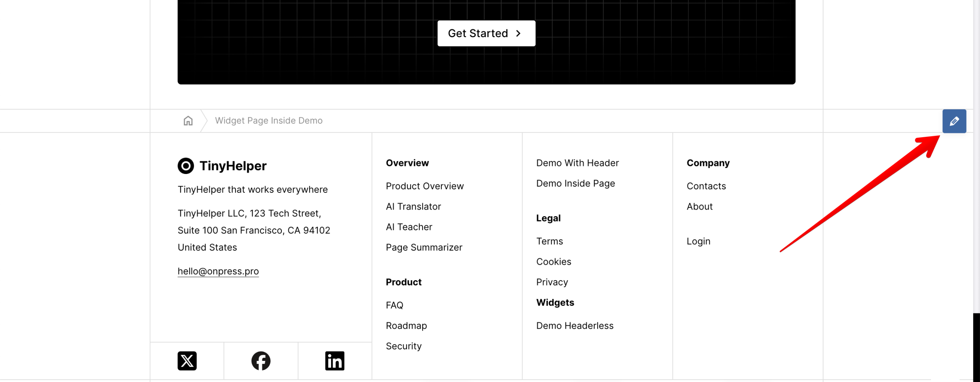Go to the Contacts page
Screen dimensions: 980x382
(706, 186)
